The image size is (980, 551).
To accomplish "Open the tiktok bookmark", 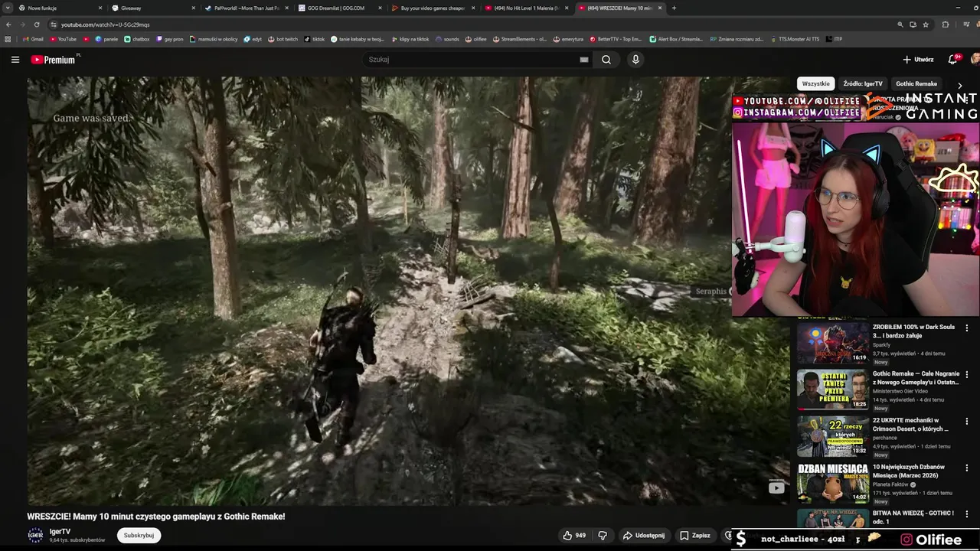I will coord(315,39).
